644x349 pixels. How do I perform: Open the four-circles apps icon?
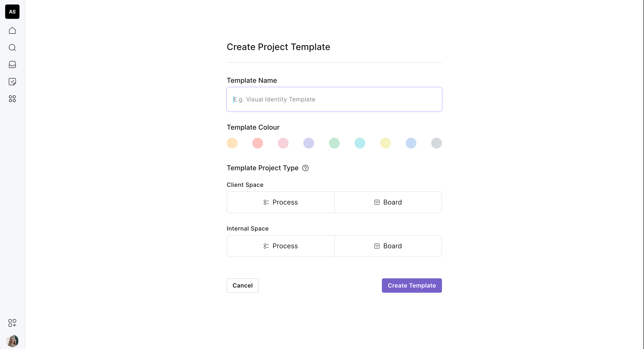point(12,99)
